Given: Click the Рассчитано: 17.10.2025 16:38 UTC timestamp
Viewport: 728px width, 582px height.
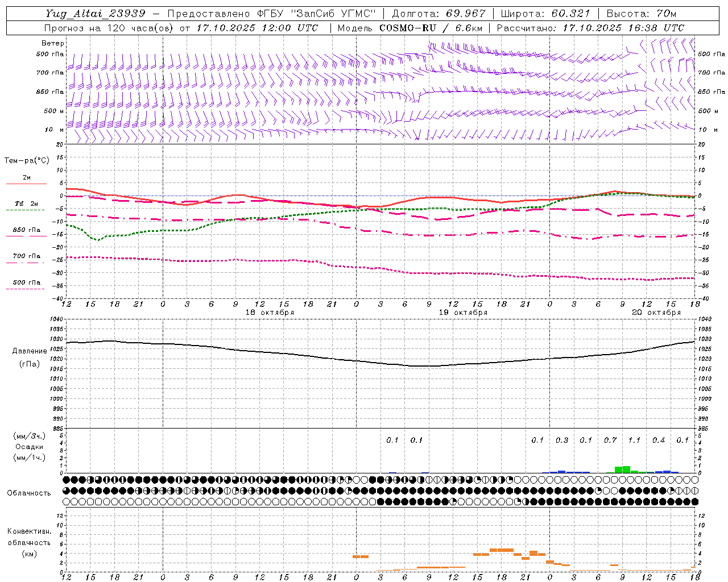Looking at the screenshot, I should (x=590, y=28).
